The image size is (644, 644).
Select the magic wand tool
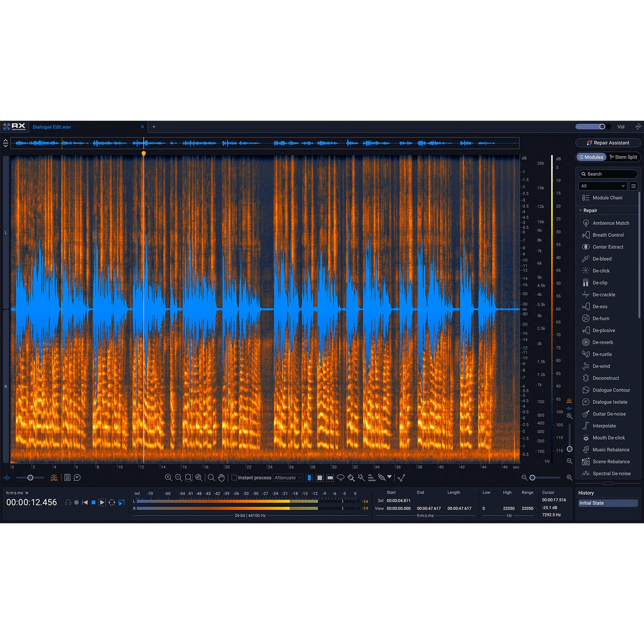(361, 478)
